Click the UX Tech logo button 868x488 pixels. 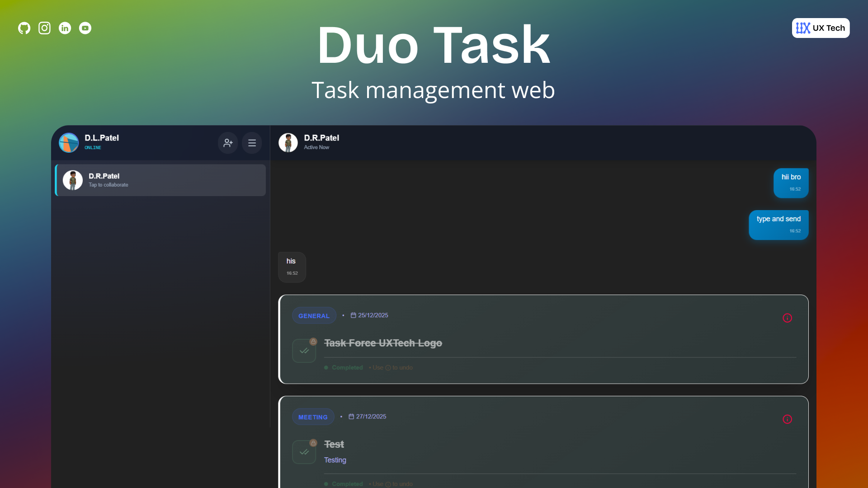(821, 28)
